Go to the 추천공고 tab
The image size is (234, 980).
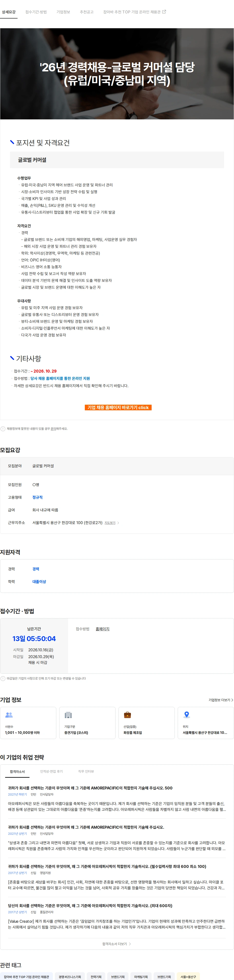(x=87, y=12)
